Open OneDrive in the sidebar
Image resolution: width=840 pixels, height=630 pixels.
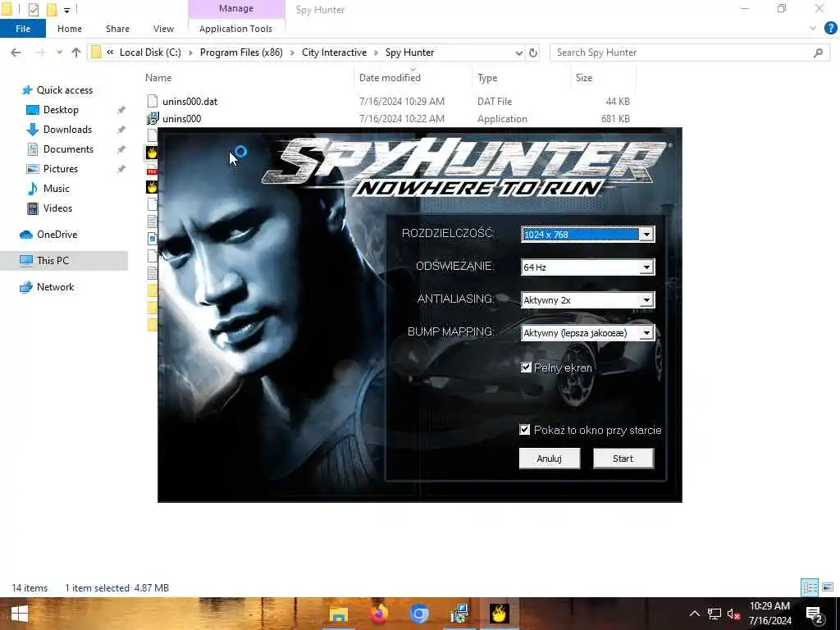pyautogui.click(x=57, y=235)
